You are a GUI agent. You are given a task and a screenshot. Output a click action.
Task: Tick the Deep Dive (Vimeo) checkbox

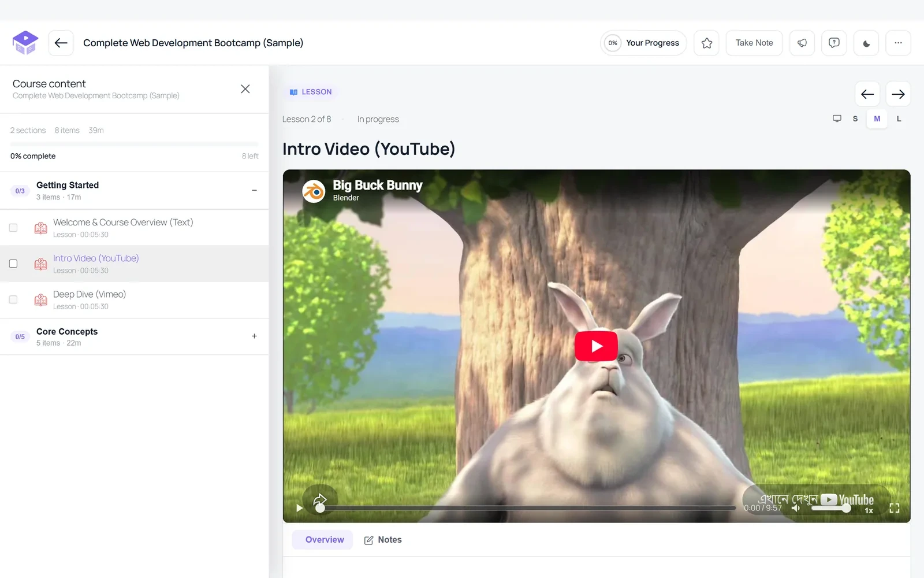(x=13, y=299)
